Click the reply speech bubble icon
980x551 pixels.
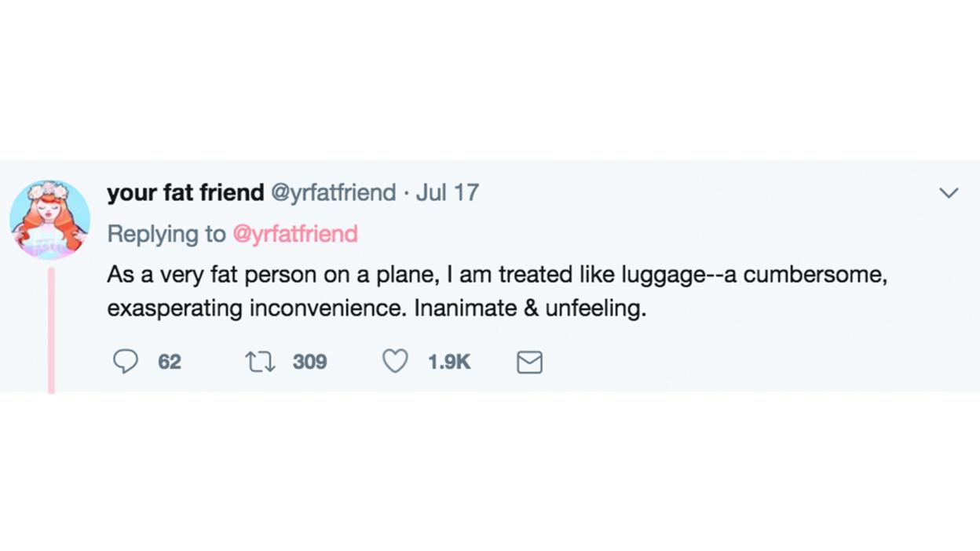tap(126, 361)
